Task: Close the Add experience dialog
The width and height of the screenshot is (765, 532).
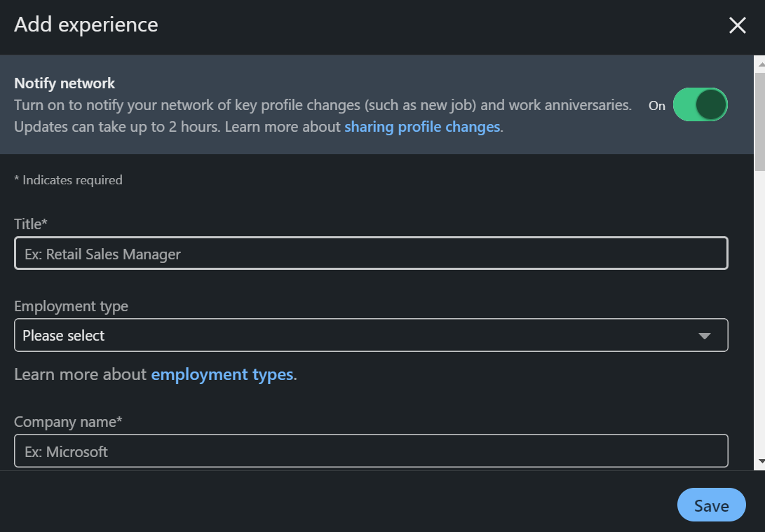Action: click(x=737, y=26)
